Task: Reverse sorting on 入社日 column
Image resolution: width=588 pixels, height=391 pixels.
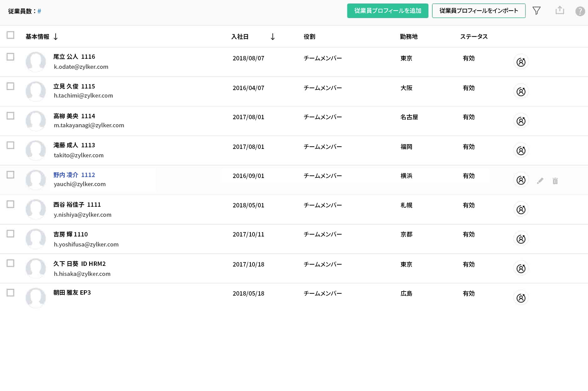Action: 272,37
